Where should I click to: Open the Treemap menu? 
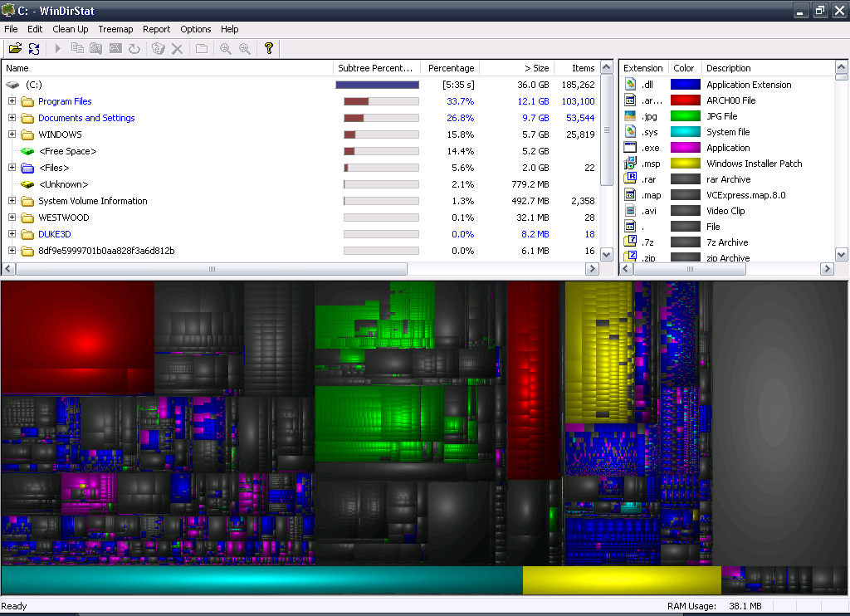tap(115, 29)
